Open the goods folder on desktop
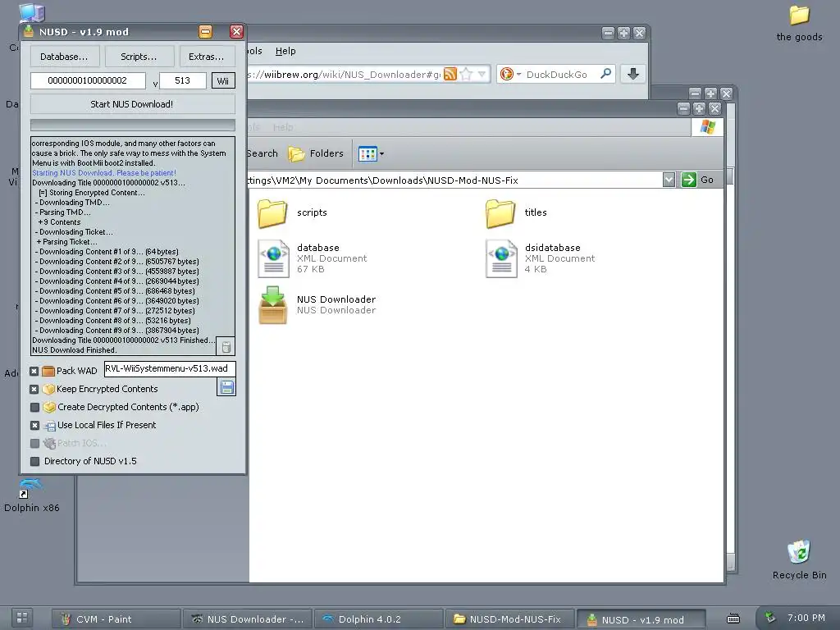840x630 pixels. pos(799,23)
